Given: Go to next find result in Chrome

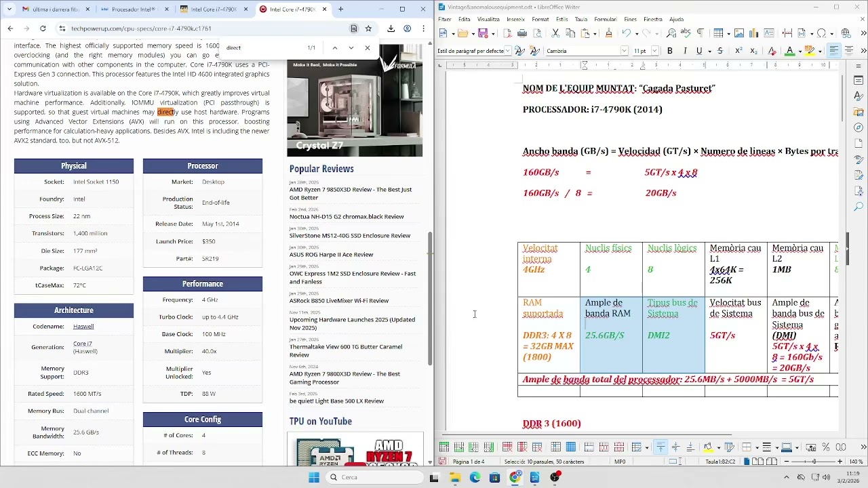Looking at the screenshot, I should point(351,47).
